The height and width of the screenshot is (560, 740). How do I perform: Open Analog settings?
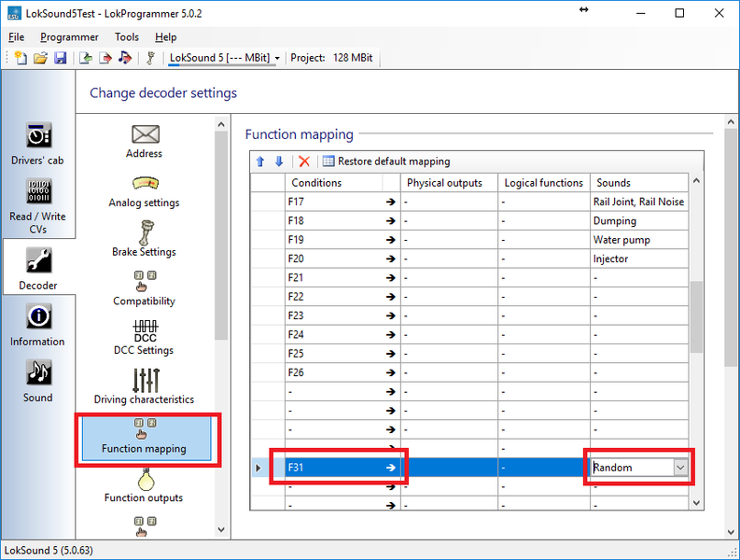tap(145, 191)
